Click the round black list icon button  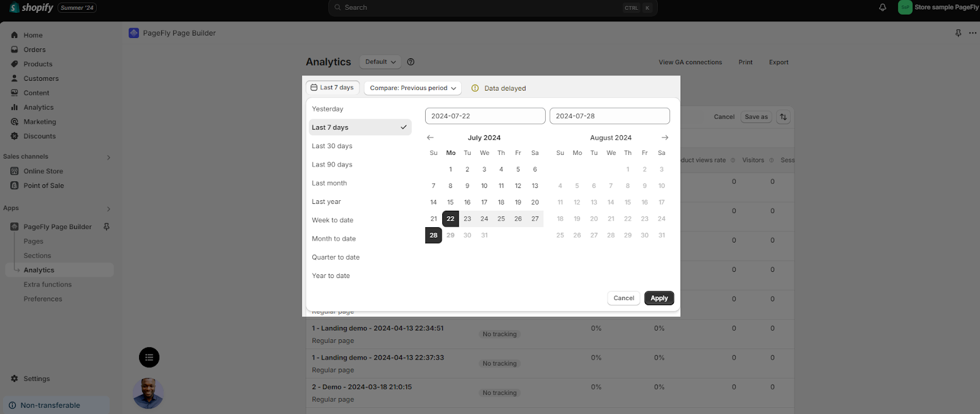[149, 358]
